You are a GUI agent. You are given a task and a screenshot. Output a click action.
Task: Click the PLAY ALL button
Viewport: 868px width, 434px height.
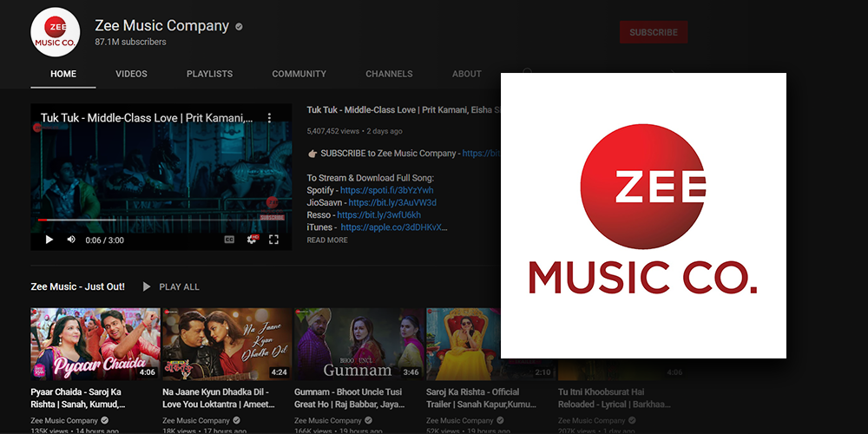click(x=171, y=286)
